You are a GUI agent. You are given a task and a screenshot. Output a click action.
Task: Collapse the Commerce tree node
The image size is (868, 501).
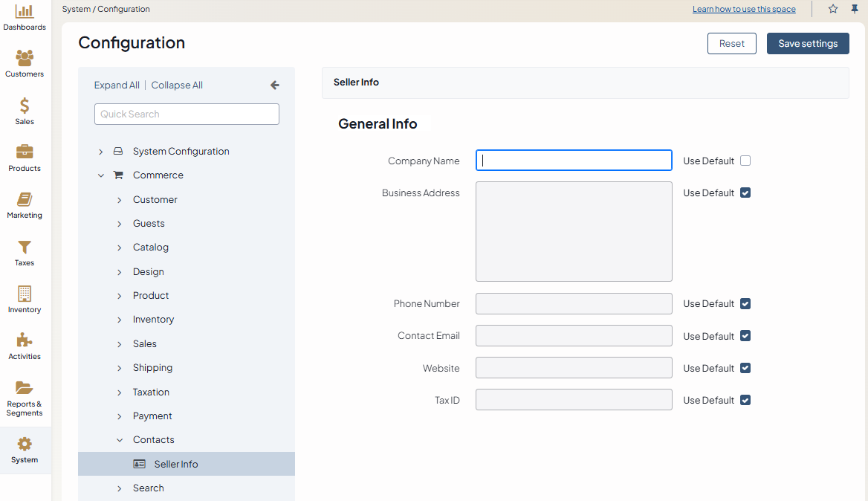click(x=101, y=175)
